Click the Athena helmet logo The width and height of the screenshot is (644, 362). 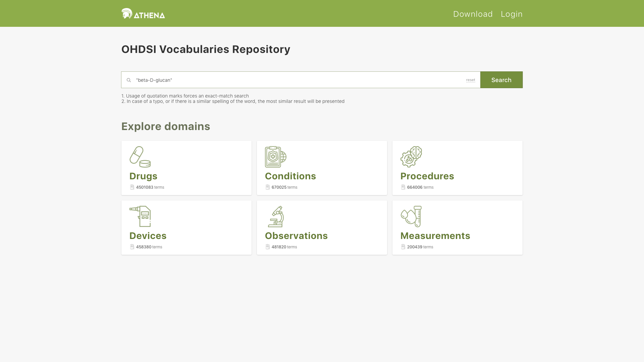127,13
